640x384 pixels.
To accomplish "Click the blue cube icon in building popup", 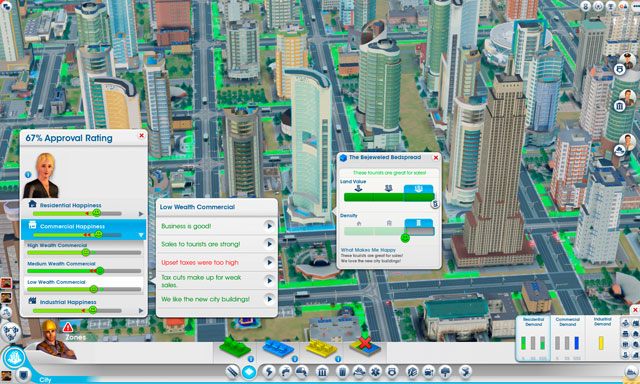I will (343, 158).
